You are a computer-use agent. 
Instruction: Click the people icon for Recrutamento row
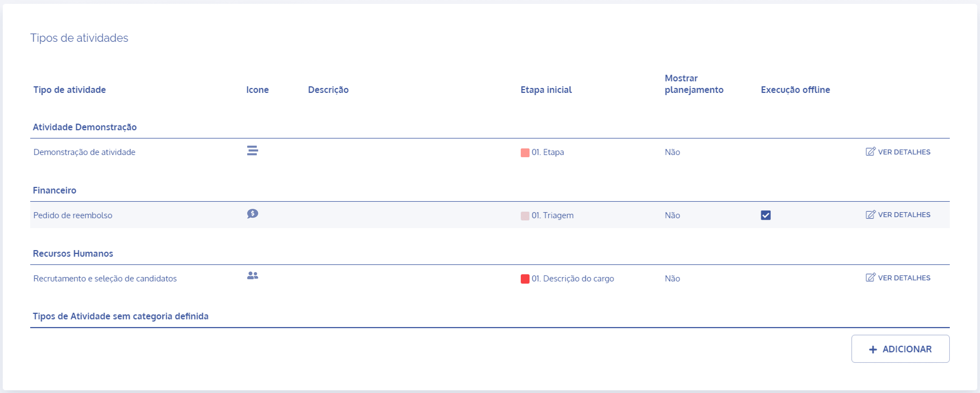[x=252, y=276]
